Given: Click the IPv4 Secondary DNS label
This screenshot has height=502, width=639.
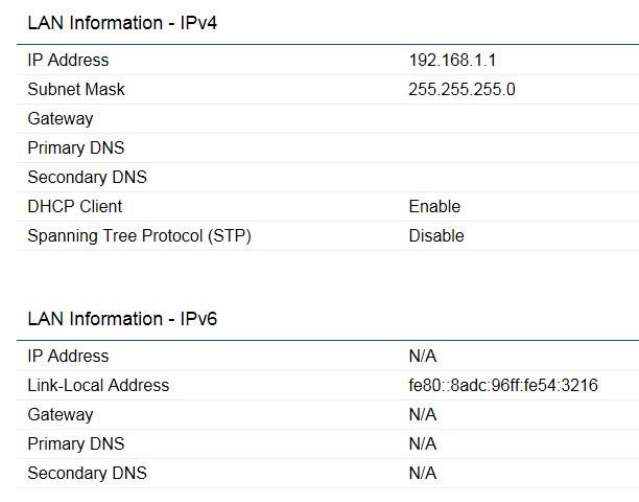Looking at the screenshot, I should (x=87, y=177).
